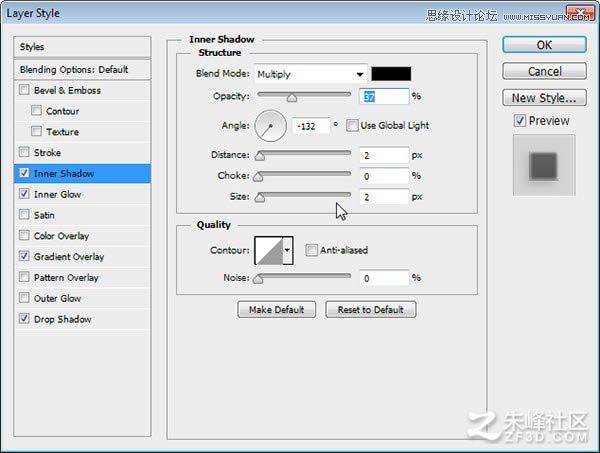Enable the Satin effect checkbox

24,214
